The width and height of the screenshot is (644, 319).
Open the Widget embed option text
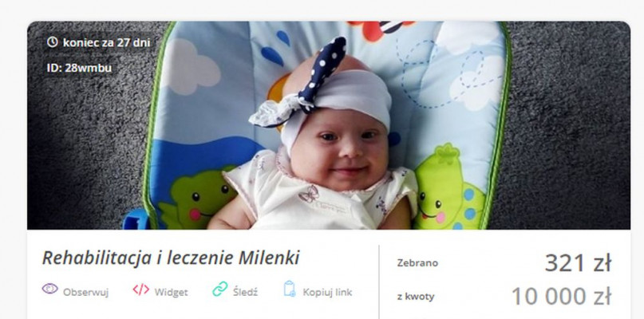click(x=171, y=293)
